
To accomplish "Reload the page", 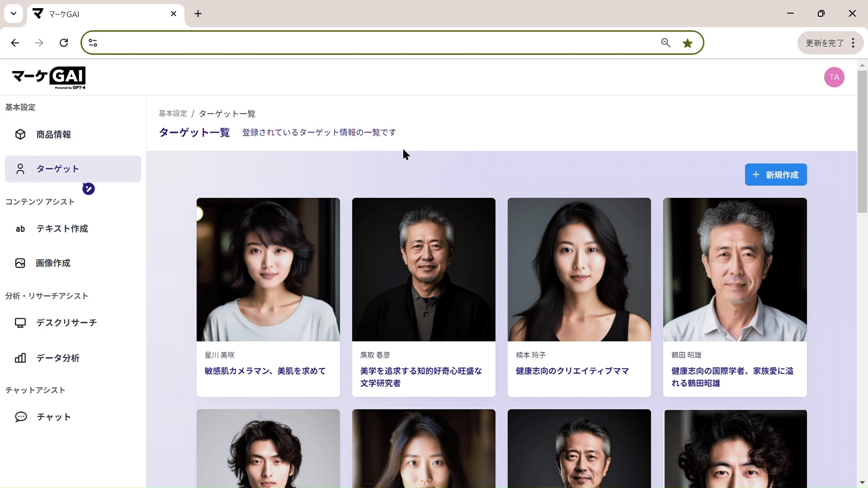I will pyautogui.click(x=64, y=43).
